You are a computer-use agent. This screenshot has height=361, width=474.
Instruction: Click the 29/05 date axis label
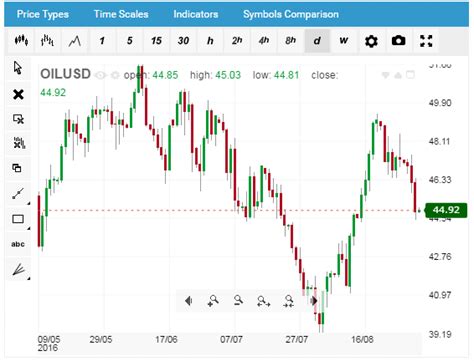[x=101, y=340]
